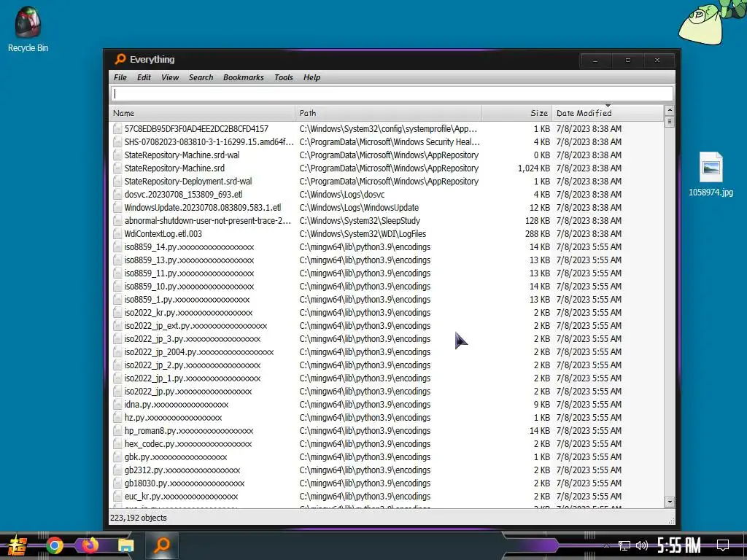Launch Google Chrome from the taskbar

click(54, 545)
